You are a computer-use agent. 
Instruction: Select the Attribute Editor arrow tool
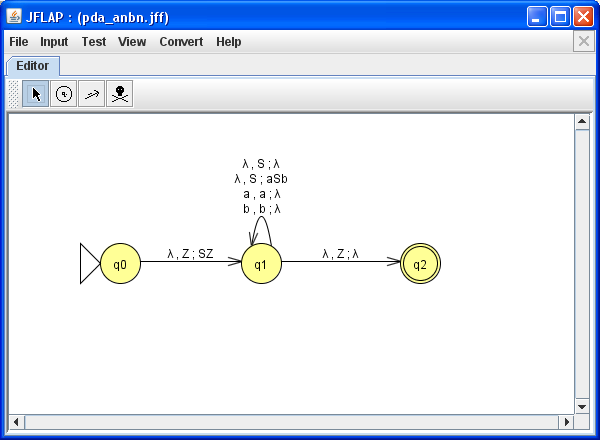pos(36,94)
